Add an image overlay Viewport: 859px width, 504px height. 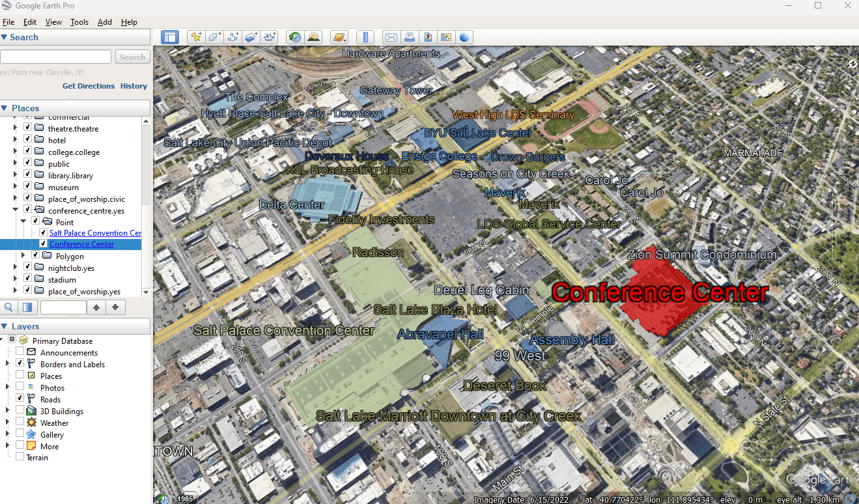tap(251, 37)
